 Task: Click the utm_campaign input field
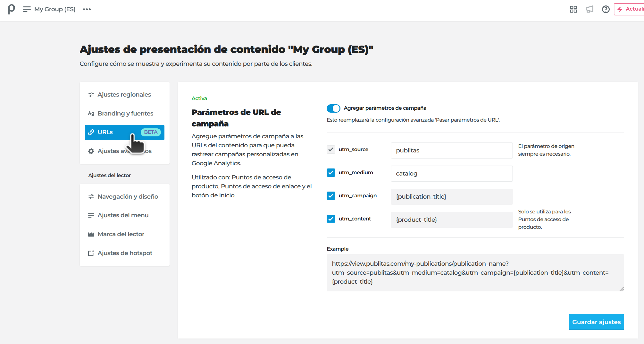point(452,197)
